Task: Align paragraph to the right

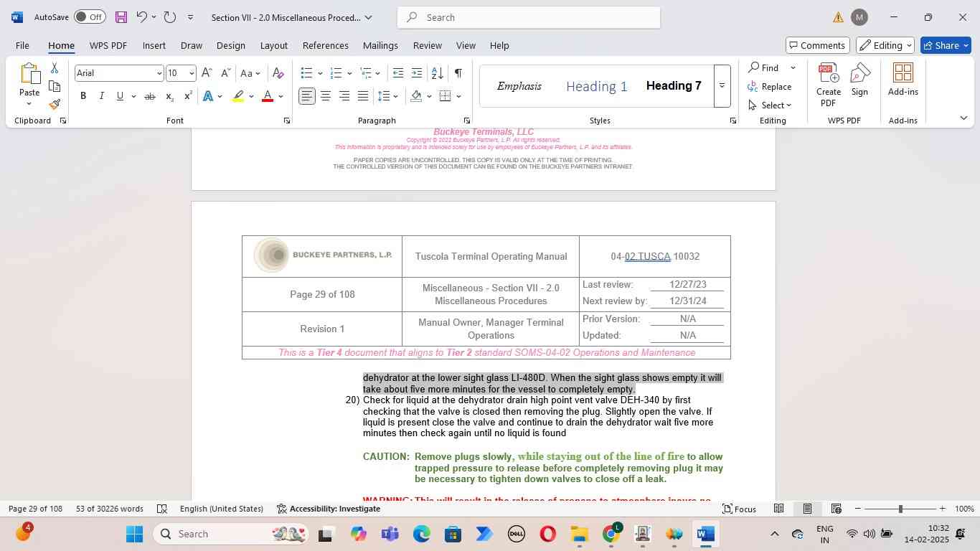Action: pos(344,96)
